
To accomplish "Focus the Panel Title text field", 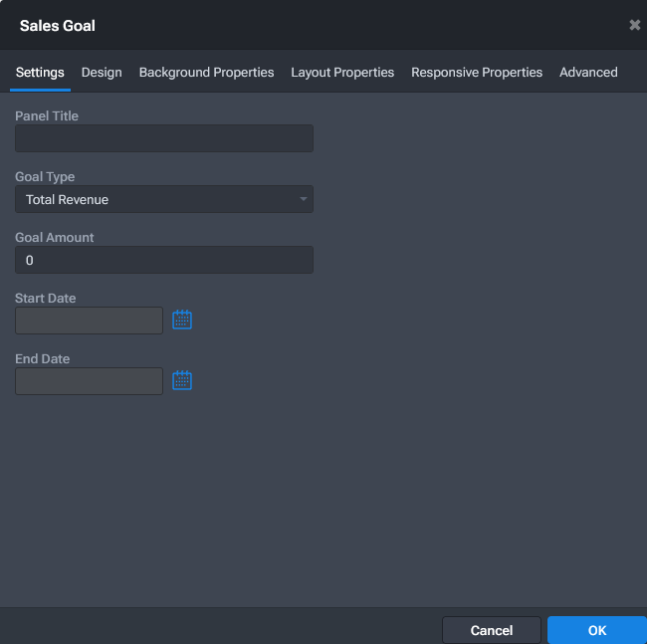I will 164,138.
